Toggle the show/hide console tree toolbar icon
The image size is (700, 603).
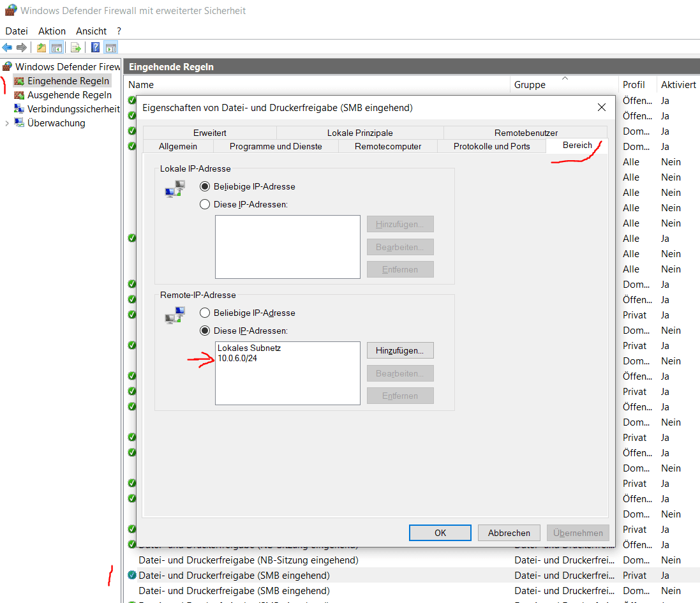57,47
